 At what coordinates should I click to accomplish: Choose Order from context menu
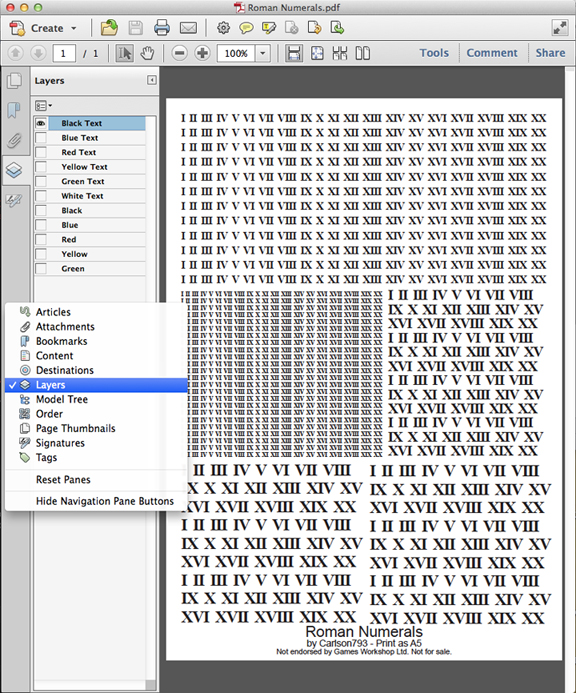[96, 414]
